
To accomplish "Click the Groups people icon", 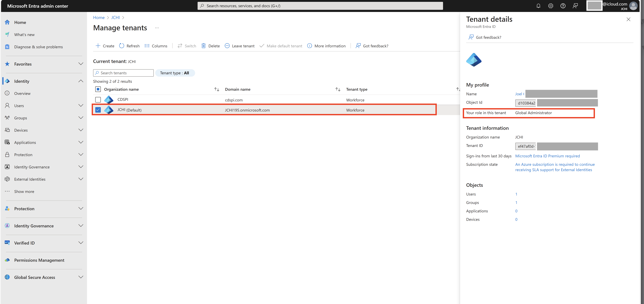I will point(7,118).
